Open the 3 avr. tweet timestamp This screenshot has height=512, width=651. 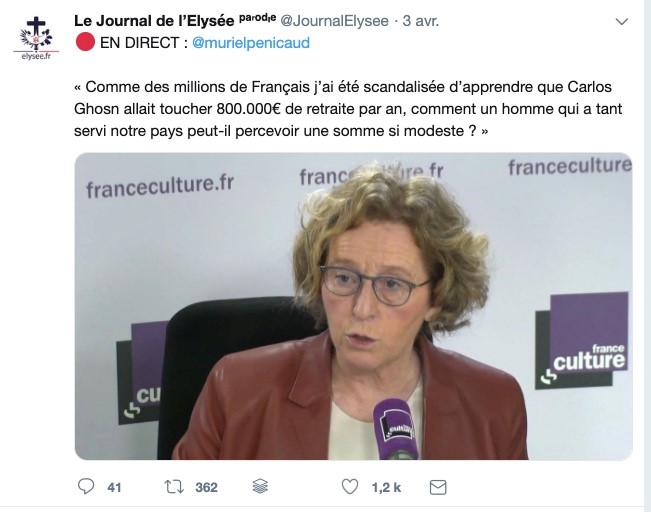coord(421,21)
